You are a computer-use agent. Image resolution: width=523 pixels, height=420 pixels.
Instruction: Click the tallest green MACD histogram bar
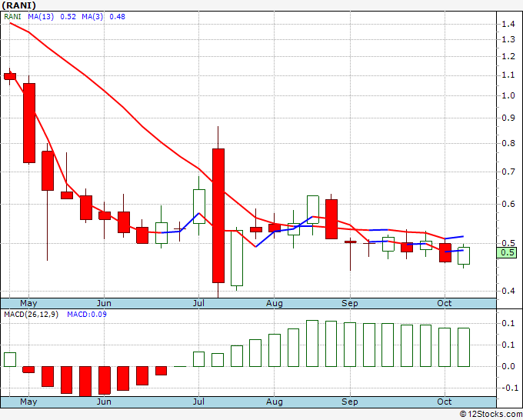pos(312,344)
